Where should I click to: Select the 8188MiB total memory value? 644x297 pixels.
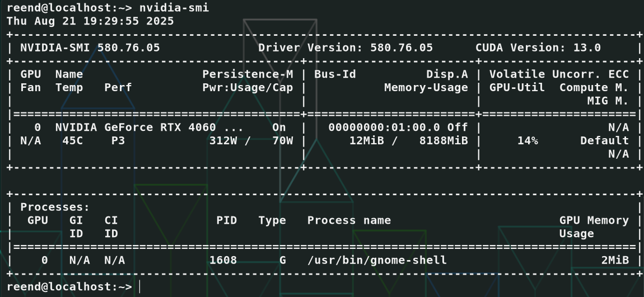click(444, 141)
